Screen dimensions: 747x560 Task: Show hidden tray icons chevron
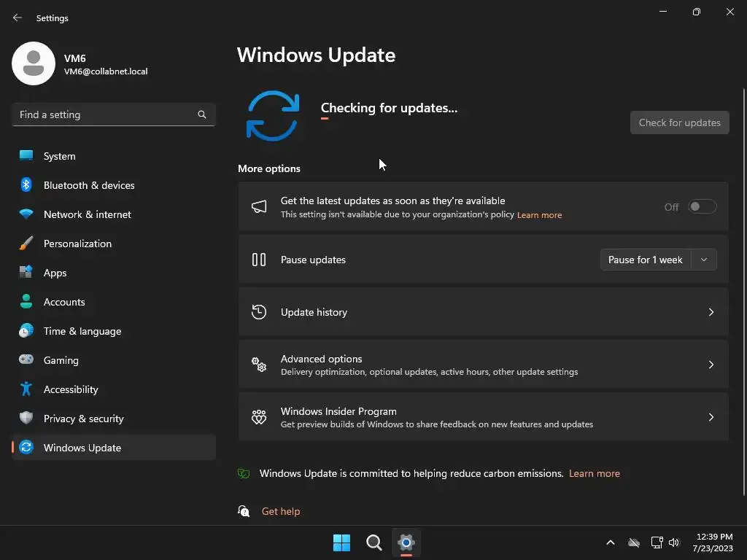pos(611,542)
